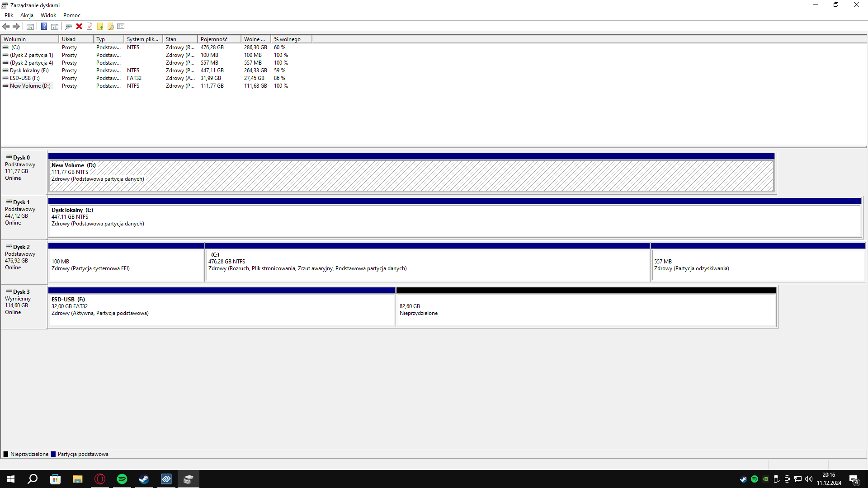Open the Windows Start menu
The height and width of the screenshot is (488, 868).
11,479
